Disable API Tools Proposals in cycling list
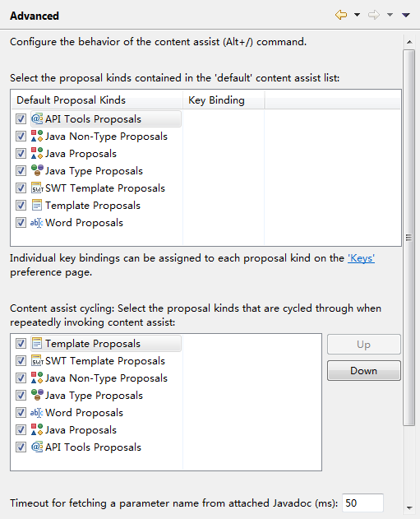420x519 pixels. tap(21, 447)
